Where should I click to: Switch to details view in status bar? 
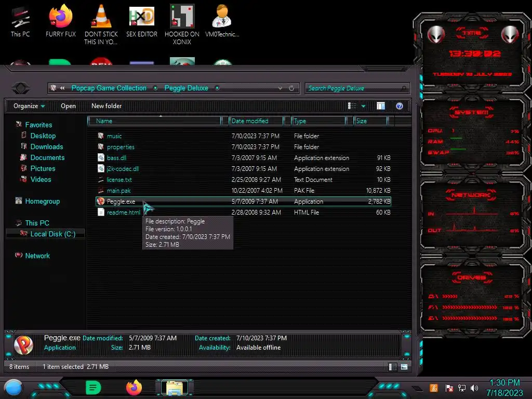click(393, 367)
